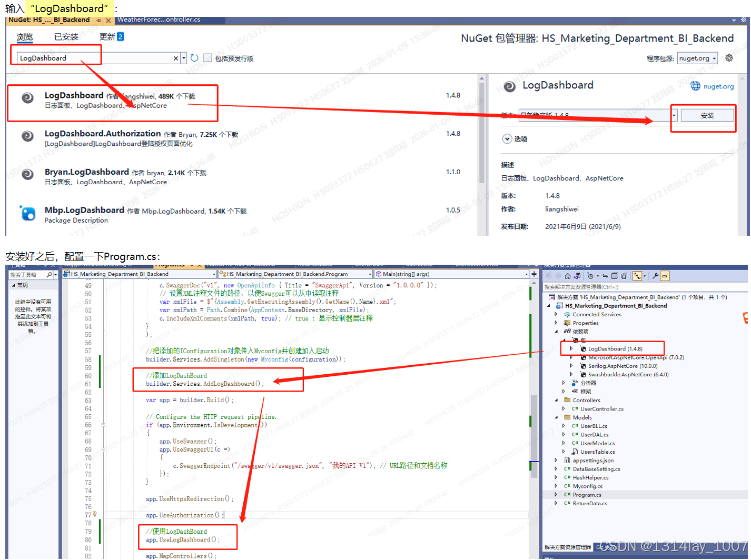This screenshot has width=751, height=560.
Task: Click the refresh icon beside NuGet search box
Action: (x=194, y=58)
